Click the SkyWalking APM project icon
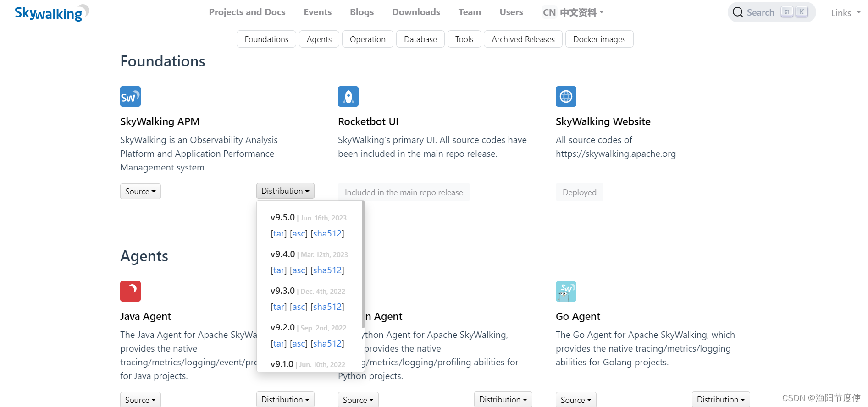This screenshot has height=407, width=868. pyautogui.click(x=130, y=96)
